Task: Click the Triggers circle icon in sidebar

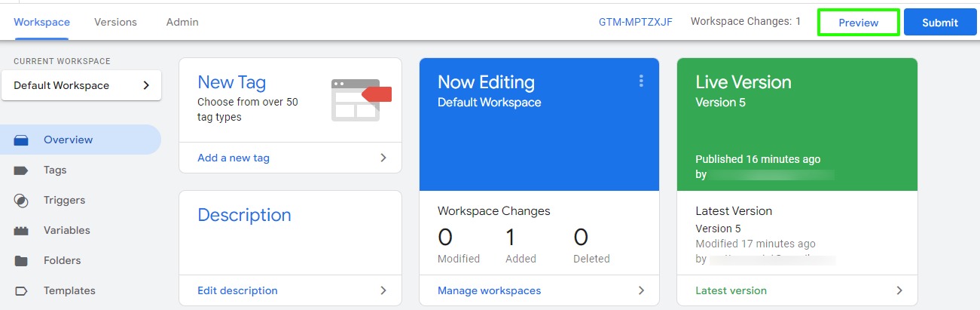Action: [21, 201]
